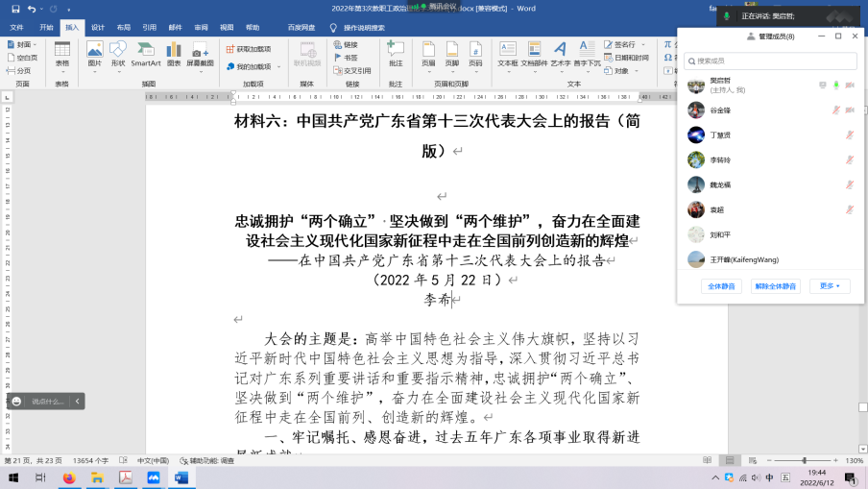Insert a Bookmark (书签)
This screenshot has height=489, width=868.
[346, 58]
